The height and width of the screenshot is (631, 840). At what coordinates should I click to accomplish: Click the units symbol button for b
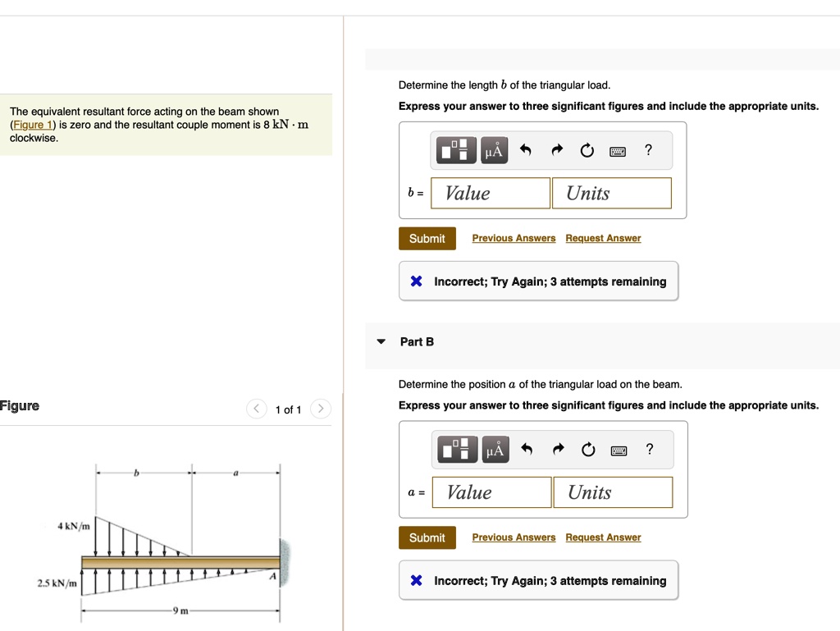pos(494,150)
